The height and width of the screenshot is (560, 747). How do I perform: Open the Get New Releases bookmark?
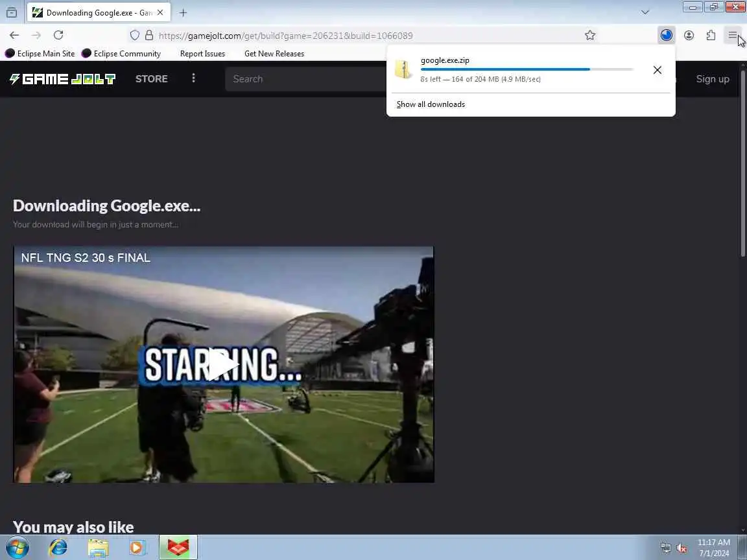tap(274, 53)
